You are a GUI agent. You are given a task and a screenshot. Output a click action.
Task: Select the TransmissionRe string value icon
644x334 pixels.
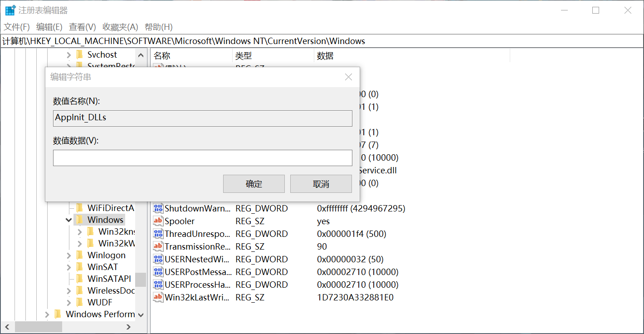[158, 246]
